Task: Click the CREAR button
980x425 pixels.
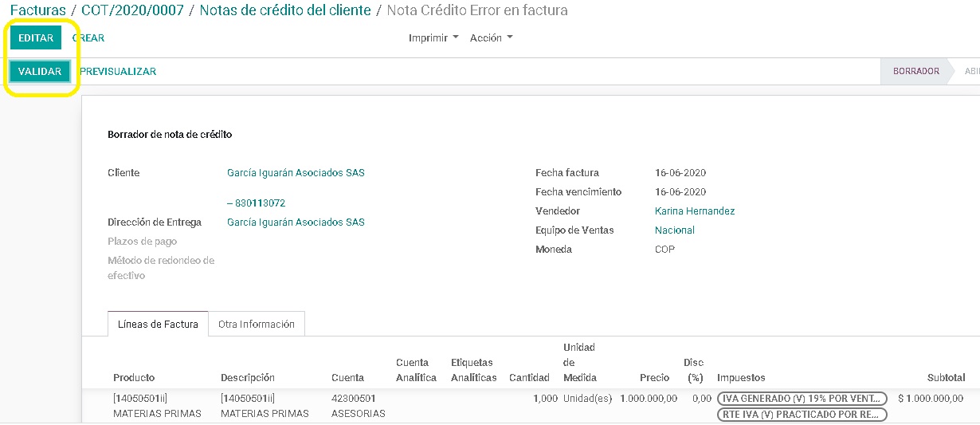Action: (x=88, y=37)
